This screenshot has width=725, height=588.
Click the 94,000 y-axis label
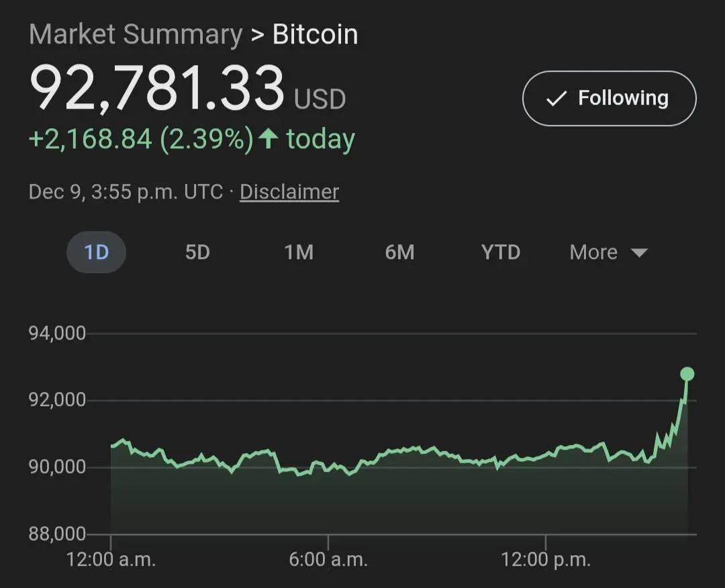coord(58,334)
